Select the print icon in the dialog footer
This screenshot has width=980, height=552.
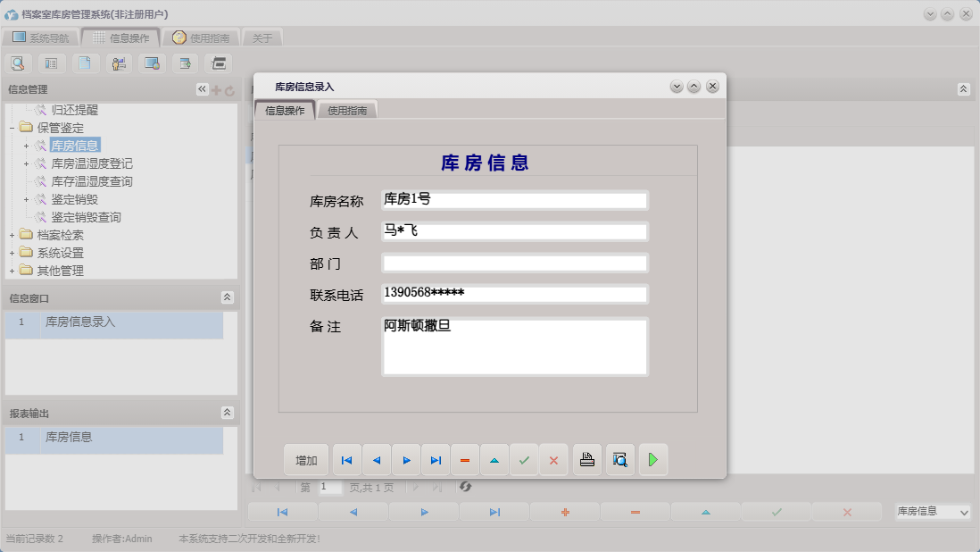[586, 459]
